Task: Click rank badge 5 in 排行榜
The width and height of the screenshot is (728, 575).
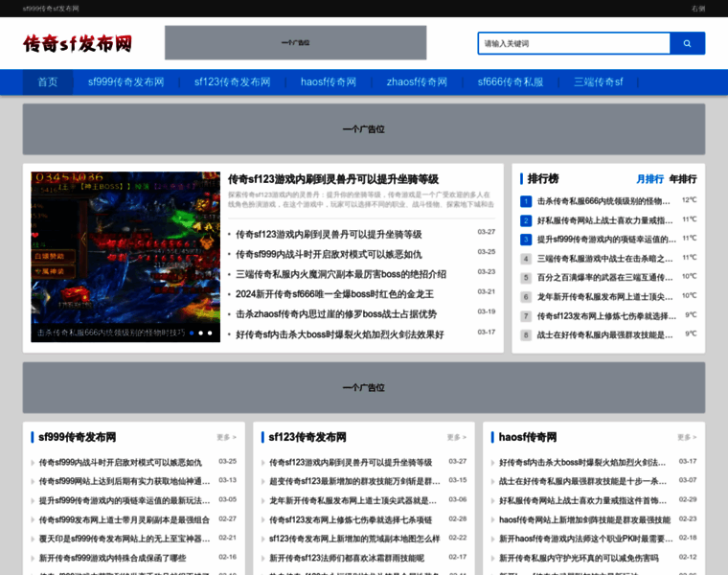Action: [x=526, y=278]
